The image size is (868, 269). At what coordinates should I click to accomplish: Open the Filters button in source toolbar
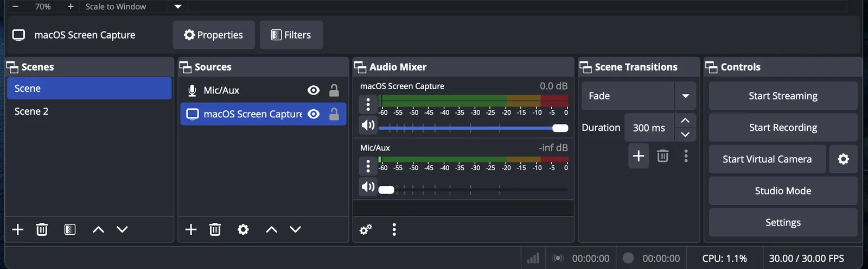[291, 35]
